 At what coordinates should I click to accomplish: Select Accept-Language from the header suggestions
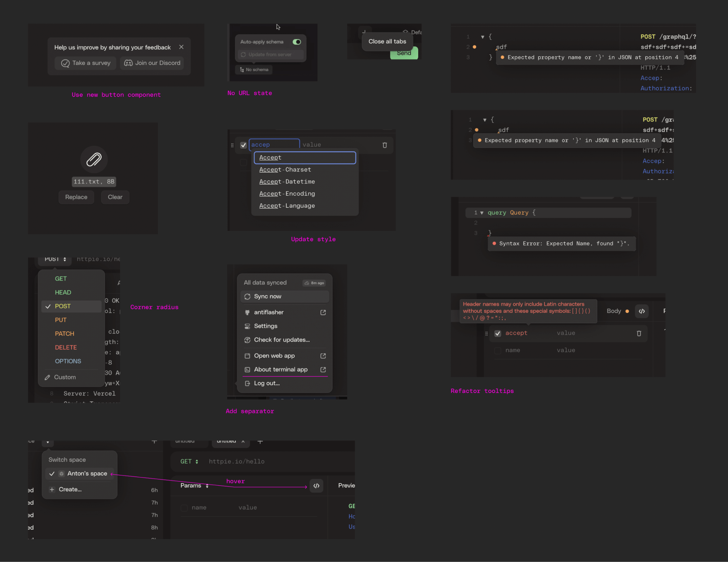[x=287, y=206]
